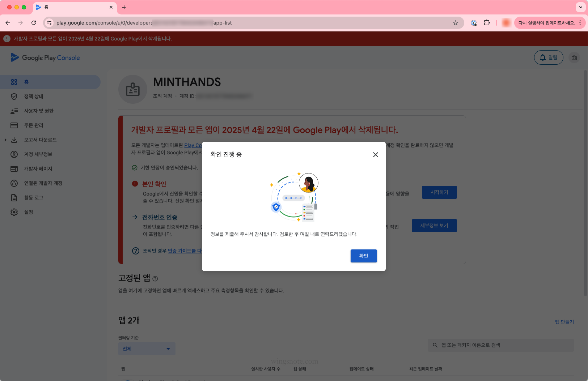The image size is (588, 381).
Task: Close the 홈 browser tab
Action: 111,7
